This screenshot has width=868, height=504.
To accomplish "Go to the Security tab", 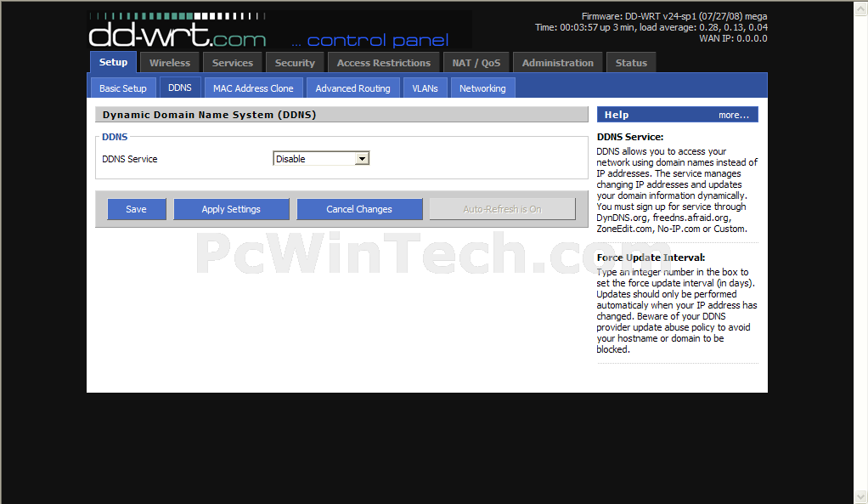I will pos(295,63).
